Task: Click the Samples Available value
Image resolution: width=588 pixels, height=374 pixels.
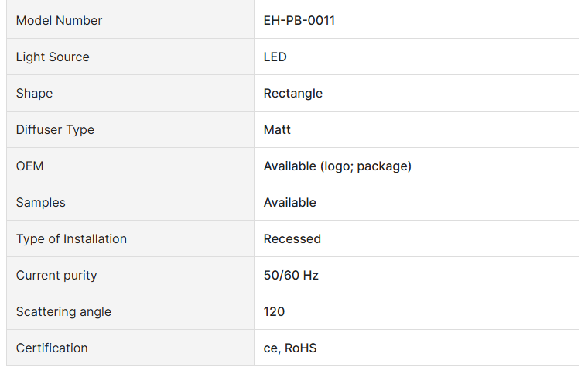Action: click(290, 203)
